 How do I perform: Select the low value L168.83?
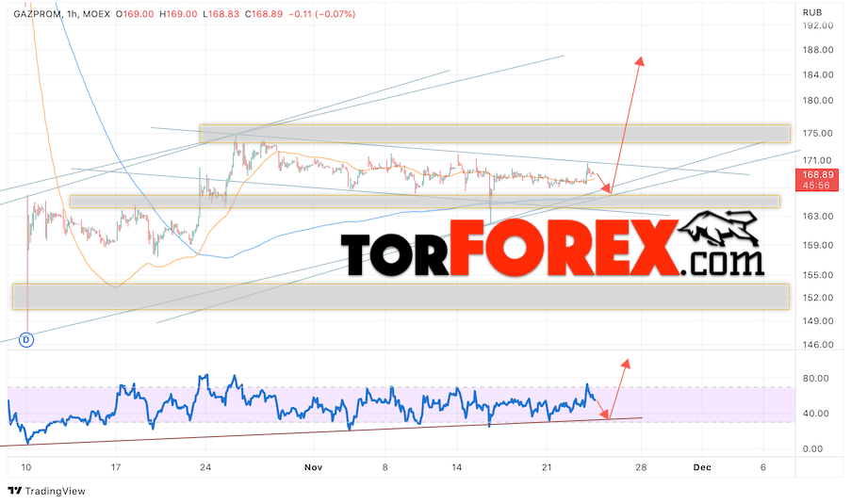pyautogui.click(x=221, y=14)
